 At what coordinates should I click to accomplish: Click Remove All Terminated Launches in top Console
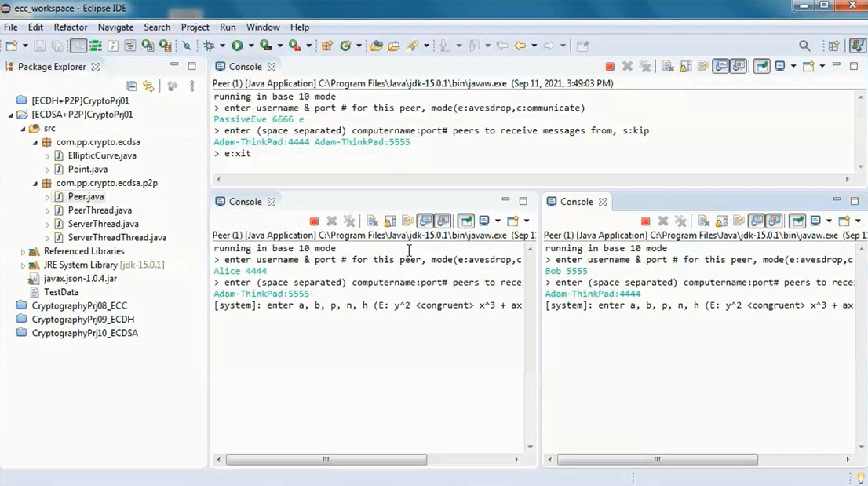[x=644, y=66]
